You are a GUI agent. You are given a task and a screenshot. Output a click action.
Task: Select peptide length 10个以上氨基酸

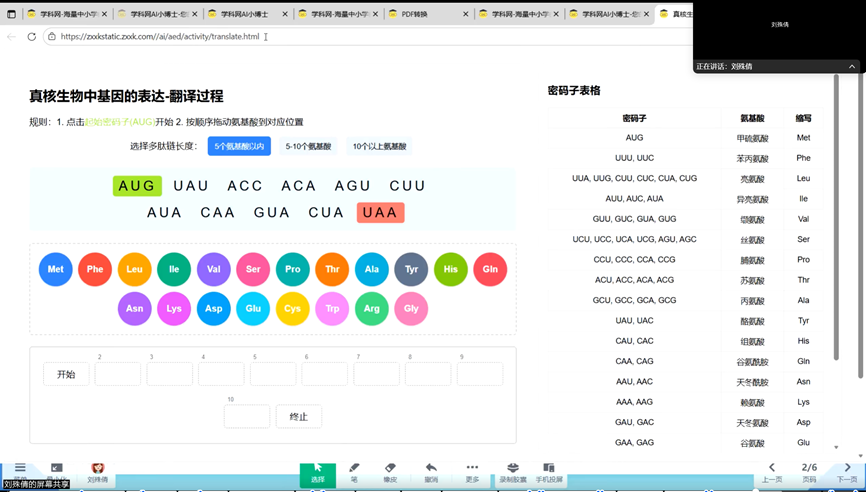click(x=379, y=146)
